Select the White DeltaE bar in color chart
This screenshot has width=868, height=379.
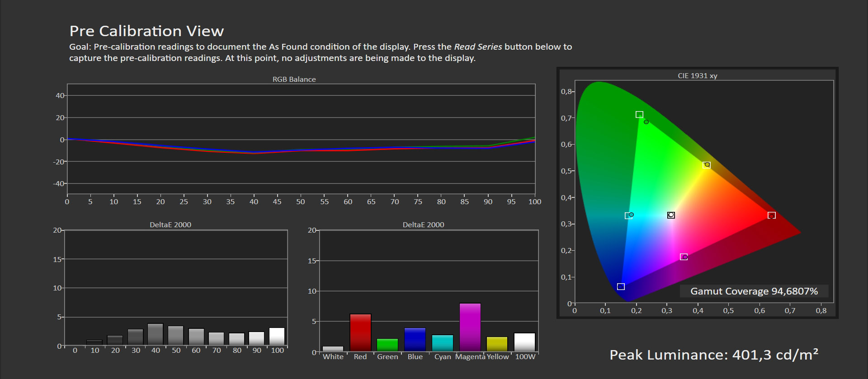point(333,349)
